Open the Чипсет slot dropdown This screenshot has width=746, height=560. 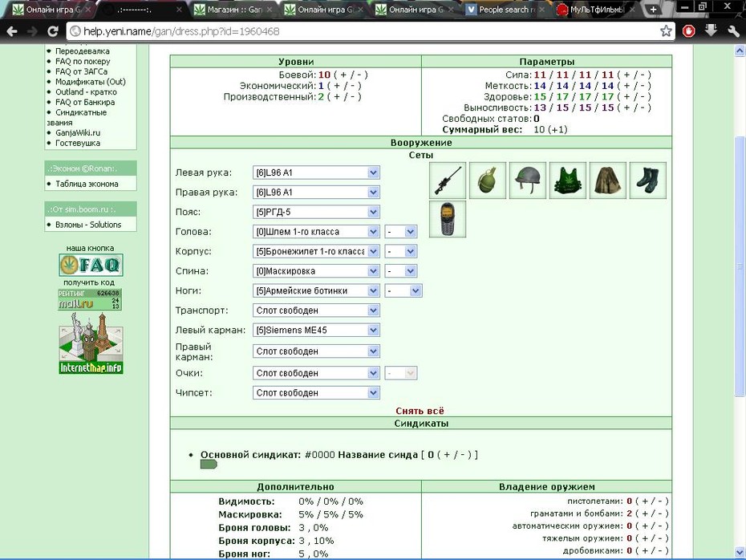316,393
